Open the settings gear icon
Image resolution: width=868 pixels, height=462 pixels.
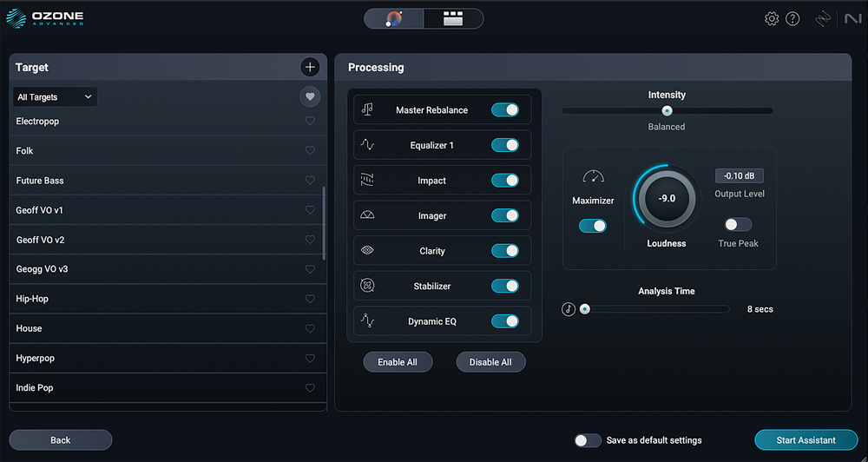771,19
